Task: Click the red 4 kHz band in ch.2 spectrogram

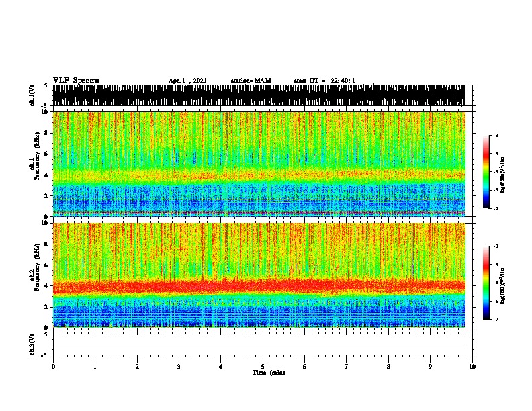Action: click(259, 287)
